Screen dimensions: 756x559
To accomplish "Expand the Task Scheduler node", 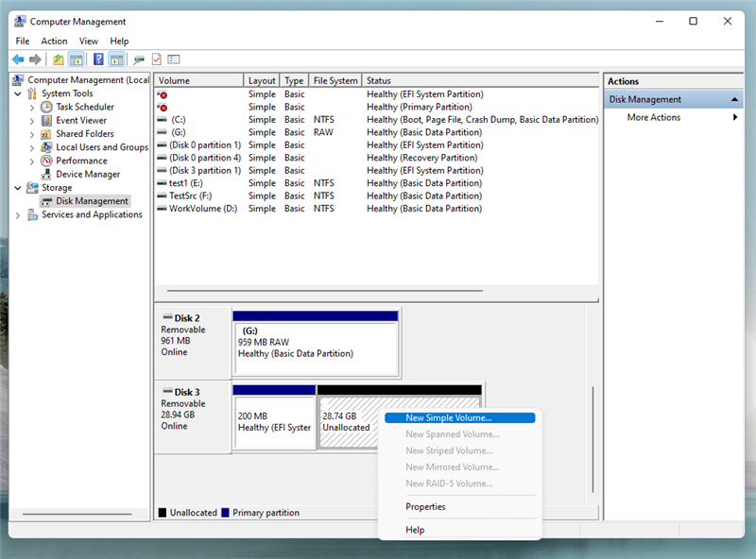I will [32, 108].
